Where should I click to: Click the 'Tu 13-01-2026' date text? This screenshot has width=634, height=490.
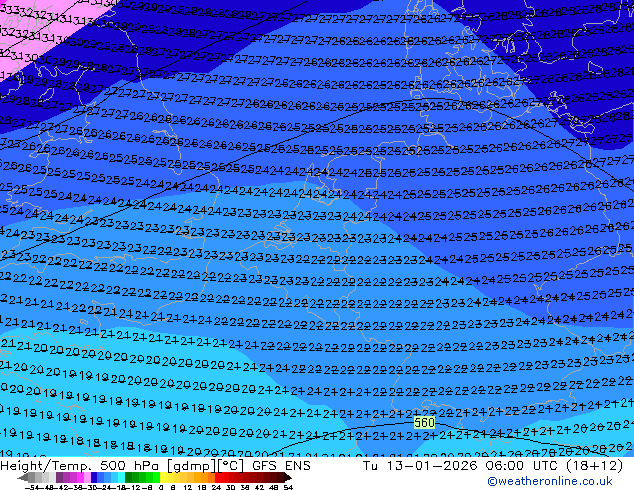[420, 466]
